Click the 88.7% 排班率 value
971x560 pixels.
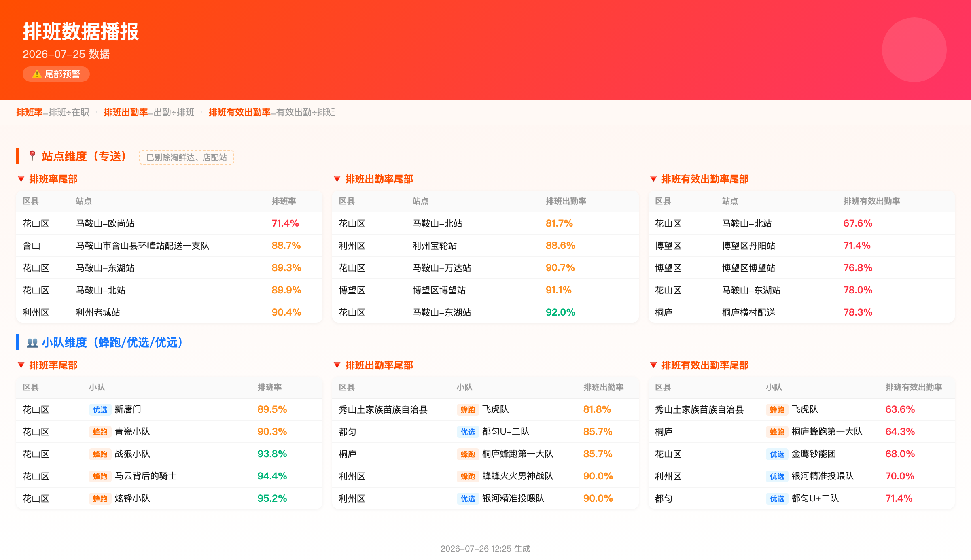(x=286, y=246)
